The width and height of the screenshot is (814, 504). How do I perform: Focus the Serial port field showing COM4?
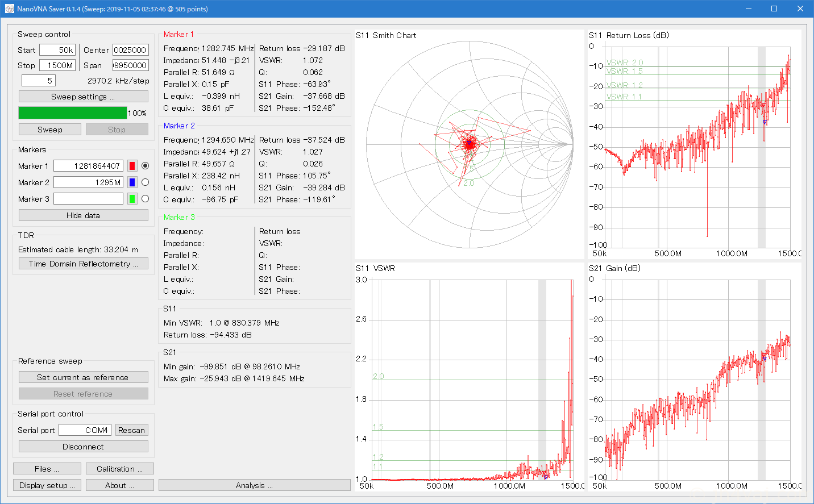click(85, 430)
